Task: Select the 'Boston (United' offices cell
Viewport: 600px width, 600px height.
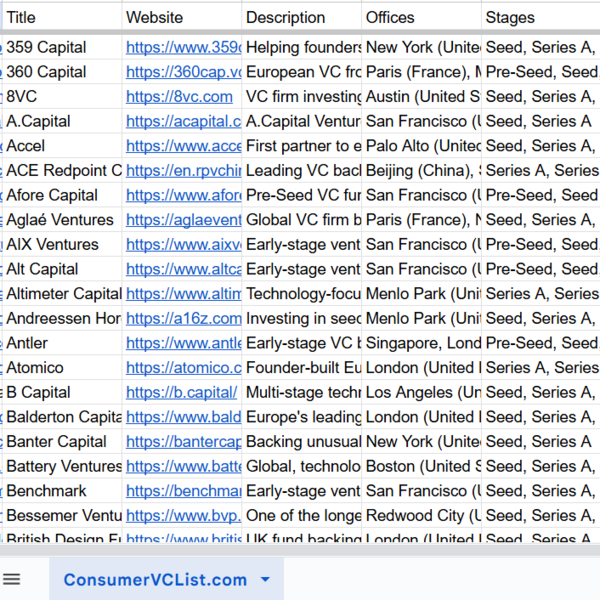Action: click(421, 466)
